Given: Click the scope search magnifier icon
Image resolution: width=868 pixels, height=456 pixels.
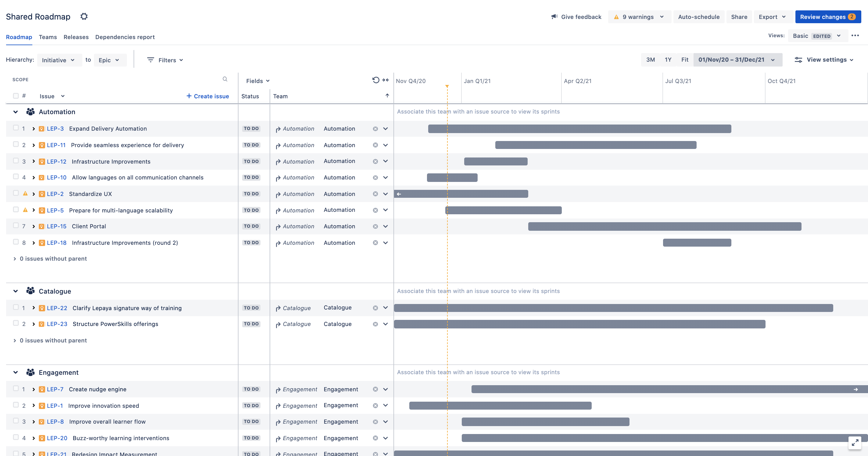Looking at the screenshot, I should [225, 79].
